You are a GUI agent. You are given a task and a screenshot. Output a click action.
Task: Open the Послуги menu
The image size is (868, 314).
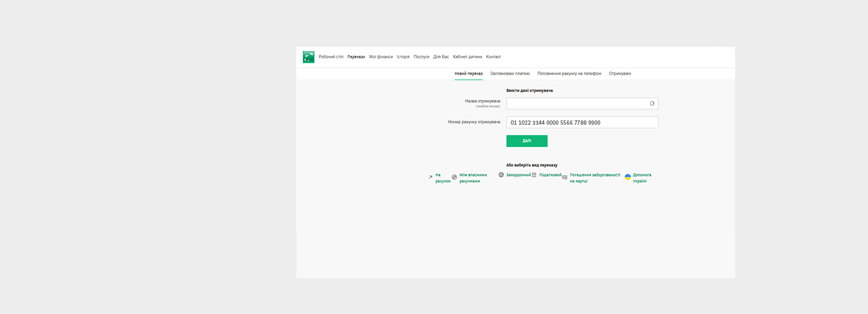[421, 57]
